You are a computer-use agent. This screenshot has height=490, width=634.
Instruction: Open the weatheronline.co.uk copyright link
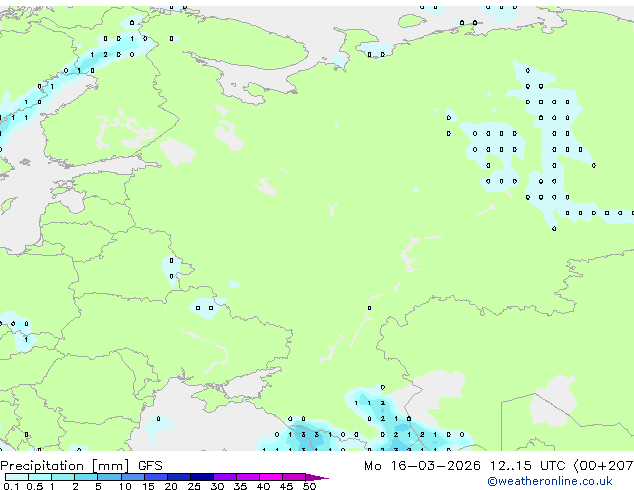click(x=549, y=481)
